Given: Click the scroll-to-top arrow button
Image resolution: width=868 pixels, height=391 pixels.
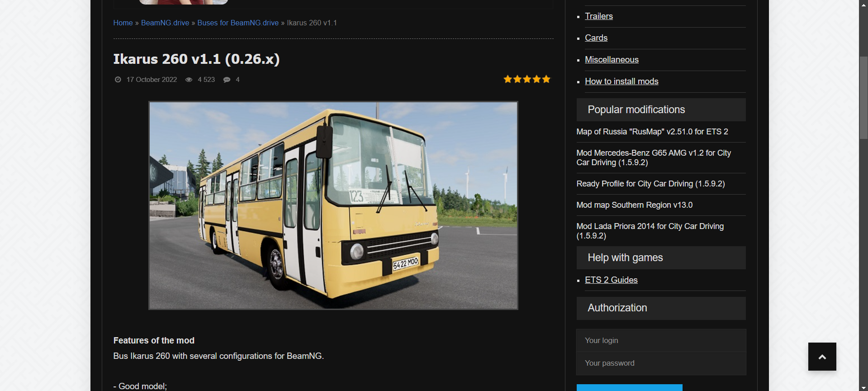Looking at the screenshot, I should pyautogui.click(x=822, y=357).
